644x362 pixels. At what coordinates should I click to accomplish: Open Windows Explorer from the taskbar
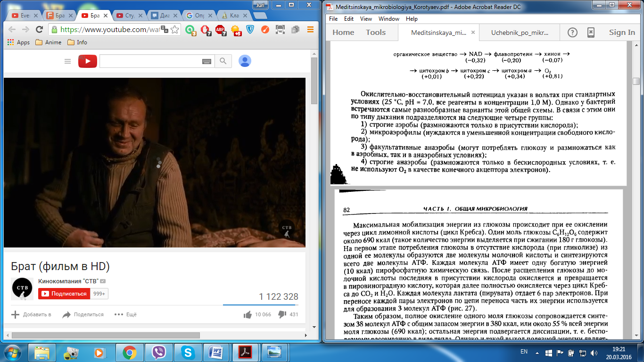click(x=41, y=352)
